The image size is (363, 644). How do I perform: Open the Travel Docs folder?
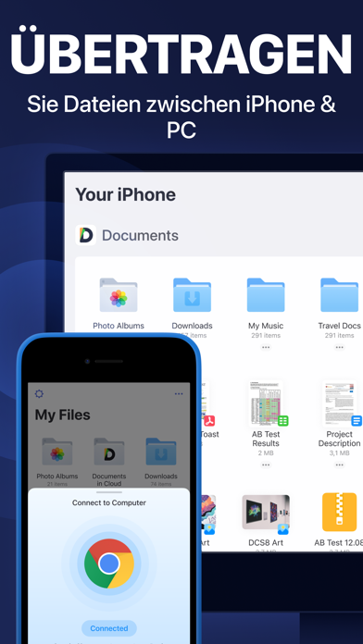click(x=339, y=295)
